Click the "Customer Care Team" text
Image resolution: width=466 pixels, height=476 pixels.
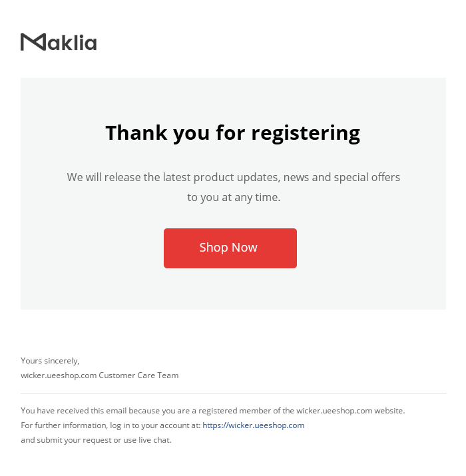coord(138,375)
